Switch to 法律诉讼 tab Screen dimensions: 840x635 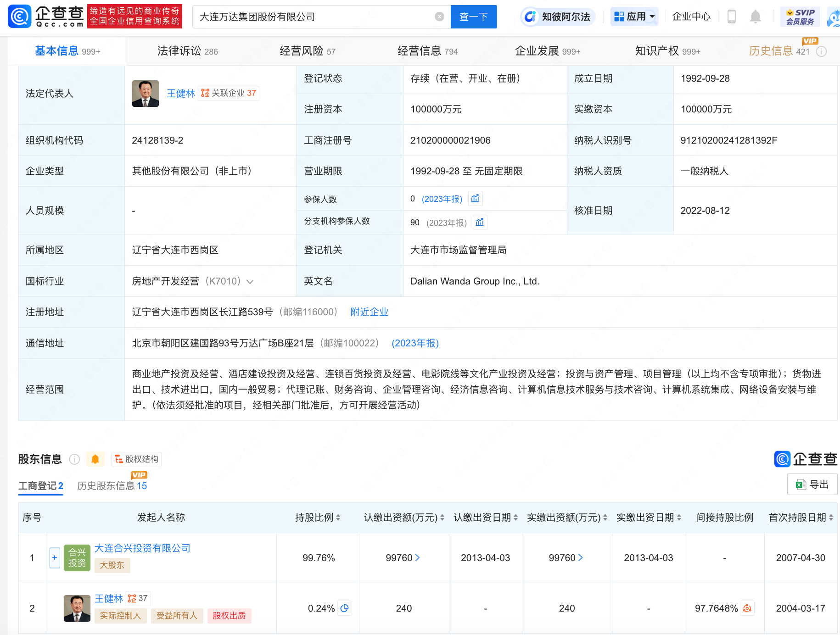187,51
